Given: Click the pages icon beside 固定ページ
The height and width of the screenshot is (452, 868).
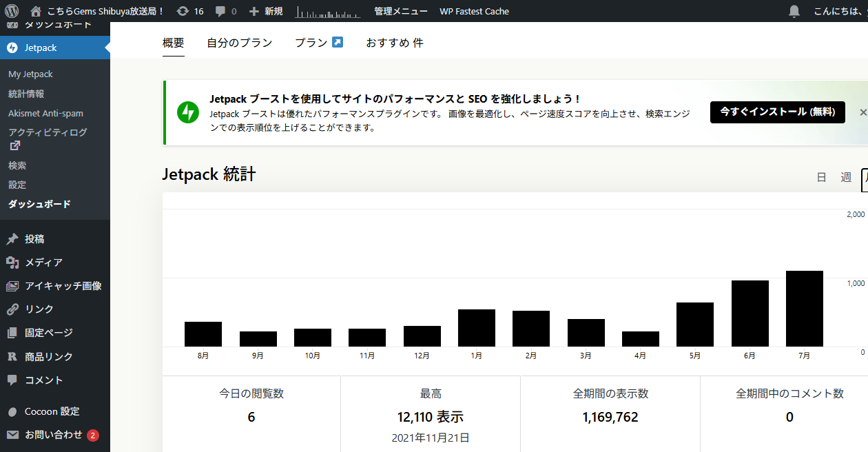Looking at the screenshot, I should (12, 333).
